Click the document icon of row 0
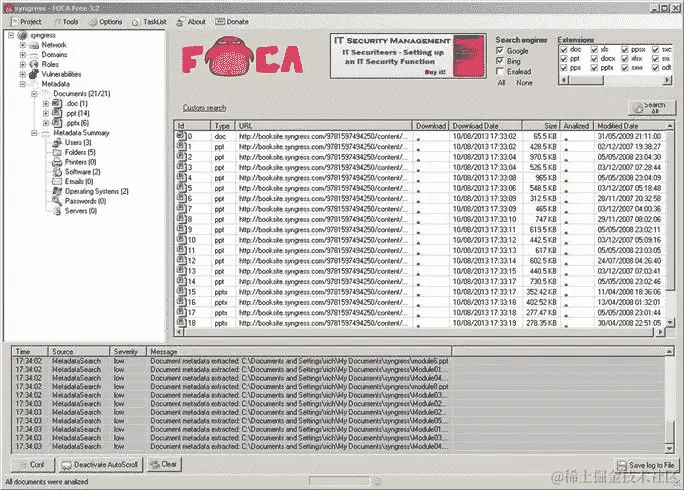The height and width of the screenshot is (490, 684). point(181,136)
